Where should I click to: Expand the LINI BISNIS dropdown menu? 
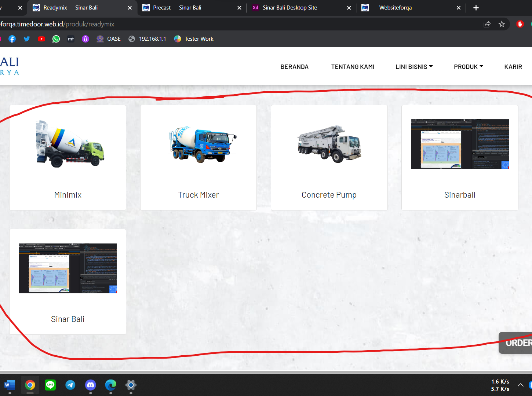click(x=414, y=67)
